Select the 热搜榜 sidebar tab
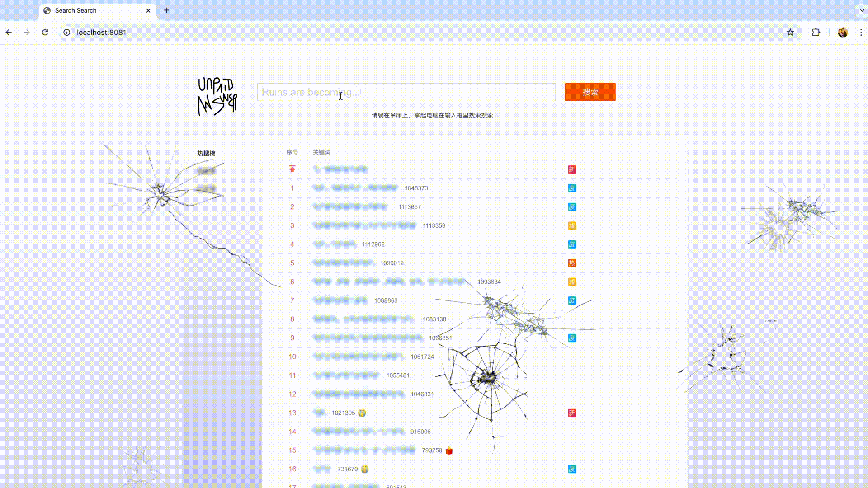This screenshot has width=868, height=488. [x=206, y=154]
